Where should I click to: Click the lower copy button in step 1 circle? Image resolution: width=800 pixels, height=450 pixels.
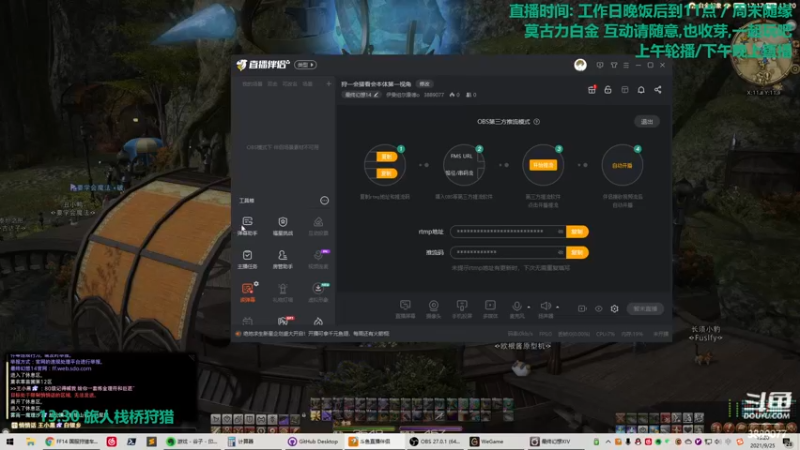[386, 173]
